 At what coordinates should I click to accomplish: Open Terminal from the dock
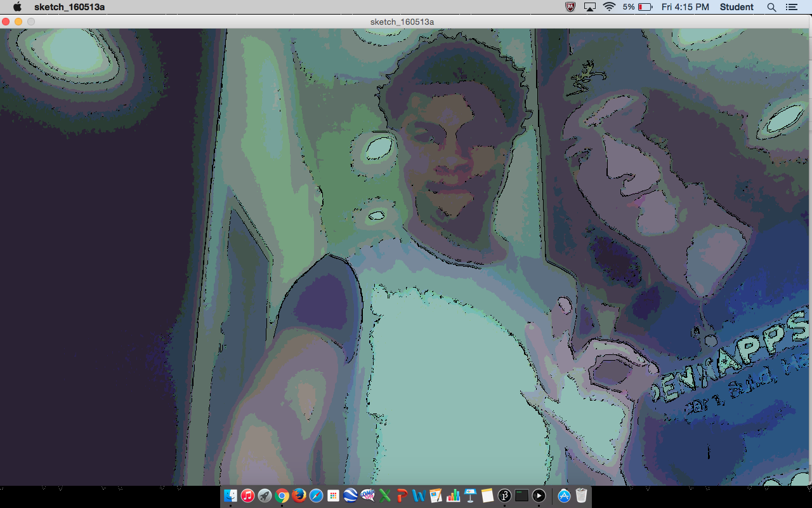521,496
